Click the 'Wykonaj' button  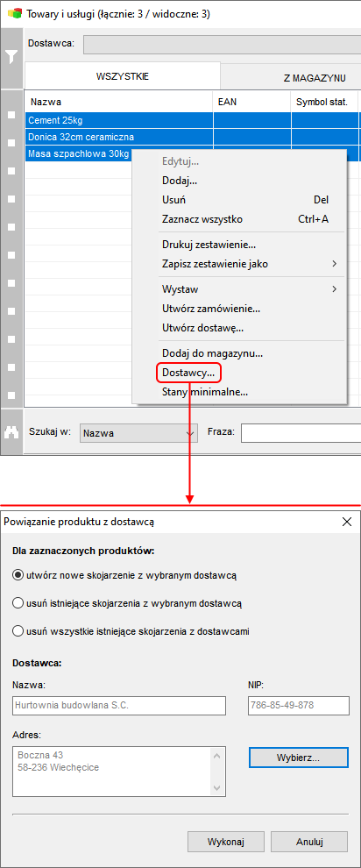[225, 842]
